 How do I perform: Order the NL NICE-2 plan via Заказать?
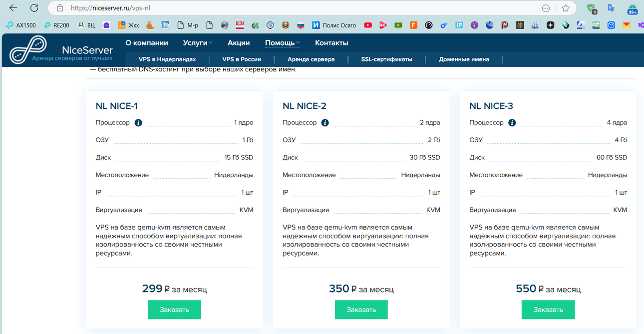361,310
